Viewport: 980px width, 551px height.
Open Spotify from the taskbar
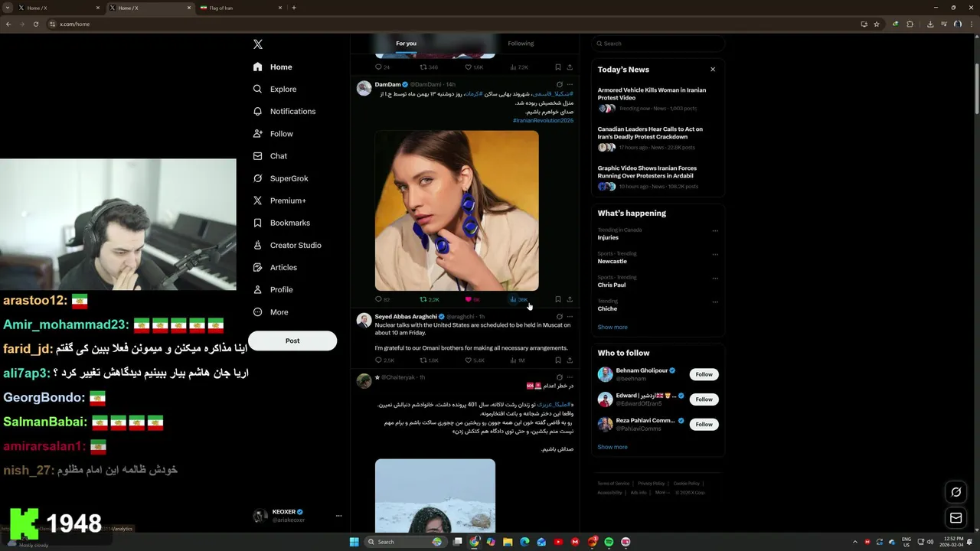pyautogui.click(x=609, y=542)
